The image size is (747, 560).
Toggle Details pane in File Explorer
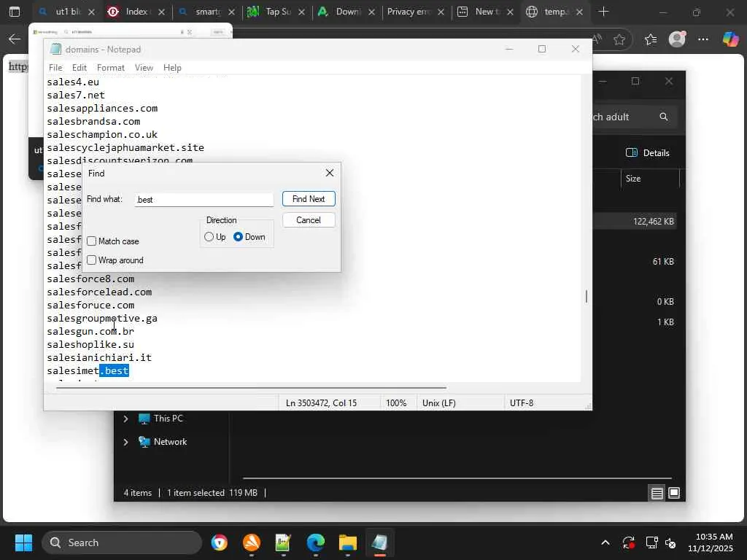pos(648,153)
